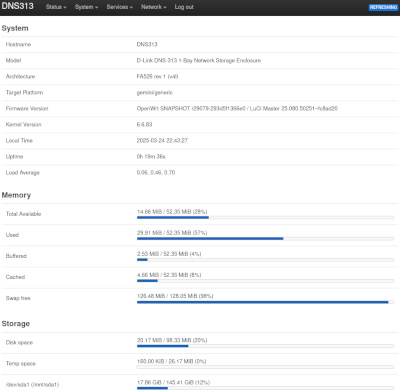Open the Status dropdown menu
This screenshot has height=392, width=400.
[56, 7]
